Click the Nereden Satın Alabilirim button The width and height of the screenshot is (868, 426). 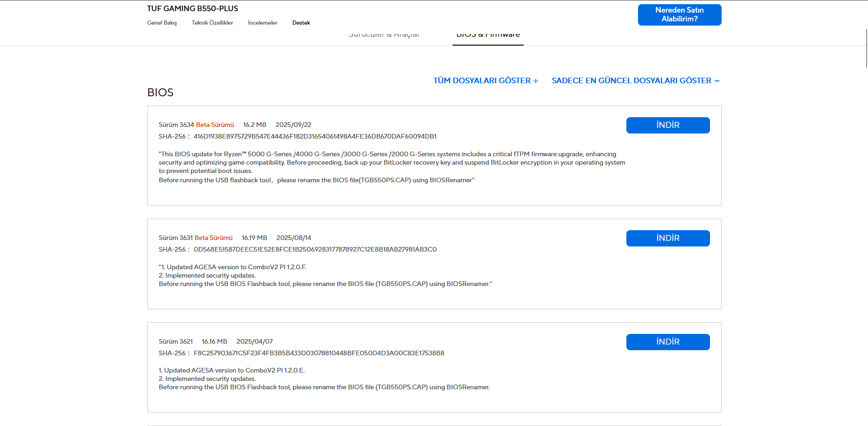pyautogui.click(x=679, y=15)
